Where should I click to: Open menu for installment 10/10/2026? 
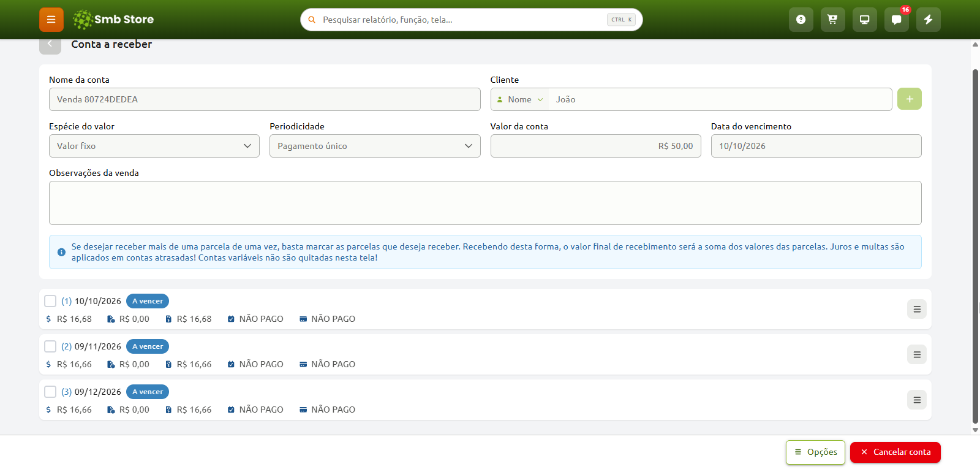917,309
